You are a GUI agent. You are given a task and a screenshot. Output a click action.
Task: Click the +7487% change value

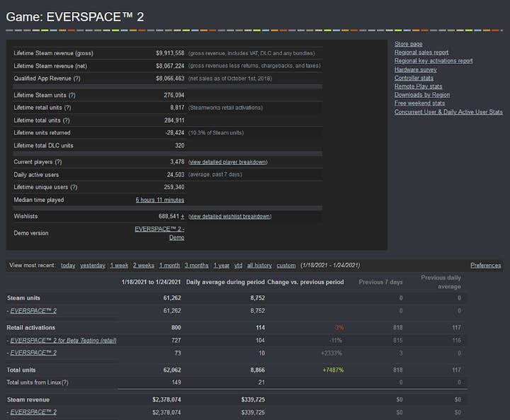click(333, 370)
